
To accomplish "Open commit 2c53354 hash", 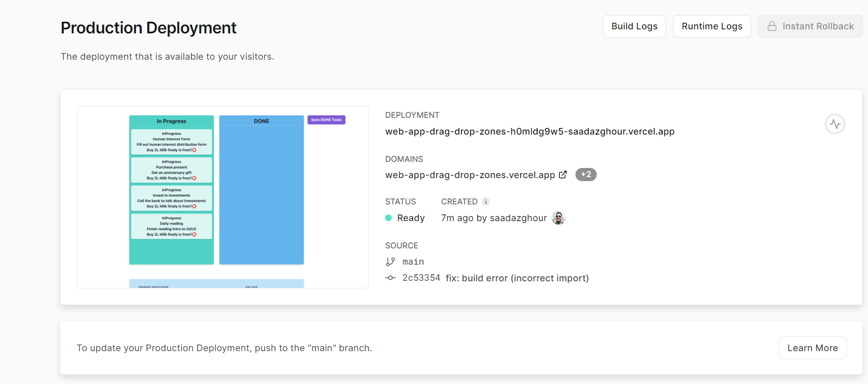I will (421, 278).
